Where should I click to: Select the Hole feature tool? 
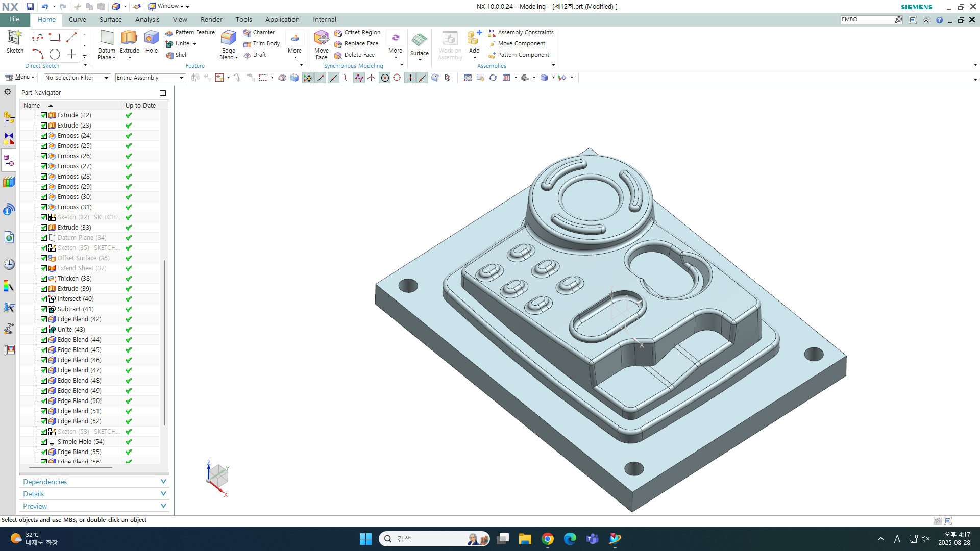point(152,39)
